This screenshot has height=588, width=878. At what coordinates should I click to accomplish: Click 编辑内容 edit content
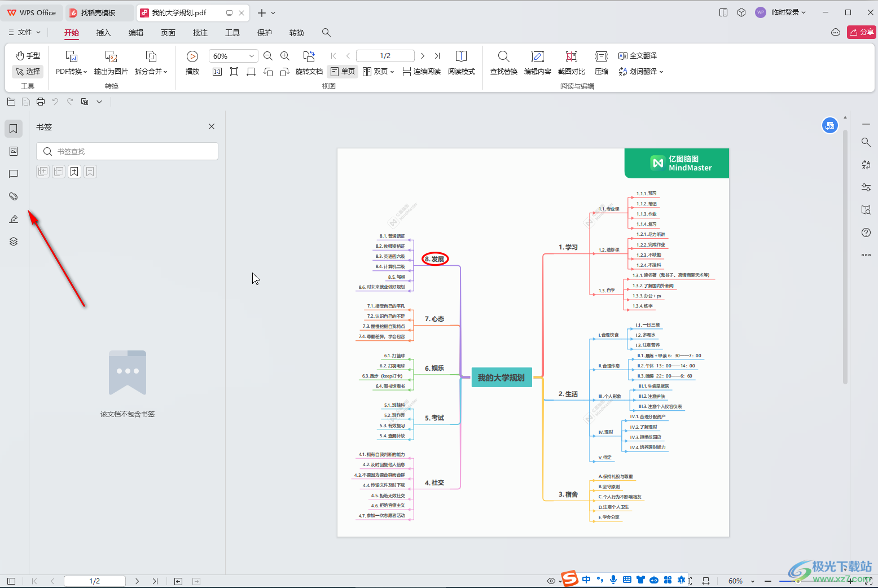538,63
